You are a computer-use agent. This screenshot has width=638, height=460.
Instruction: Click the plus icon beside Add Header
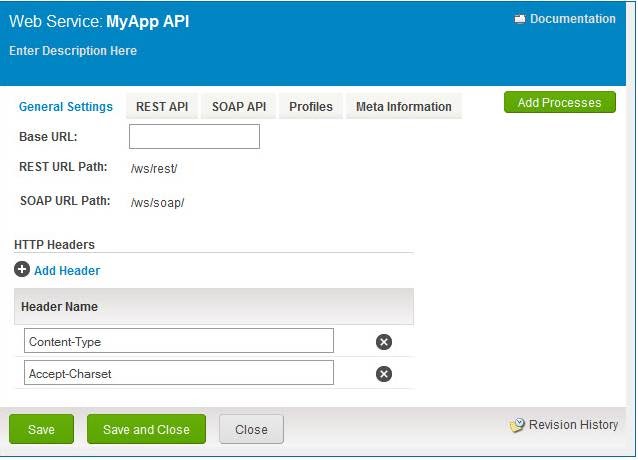pyautogui.click(x=22, y=270)
